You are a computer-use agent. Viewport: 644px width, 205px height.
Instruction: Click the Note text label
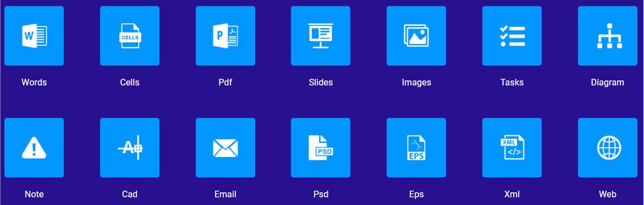[34, 195]
